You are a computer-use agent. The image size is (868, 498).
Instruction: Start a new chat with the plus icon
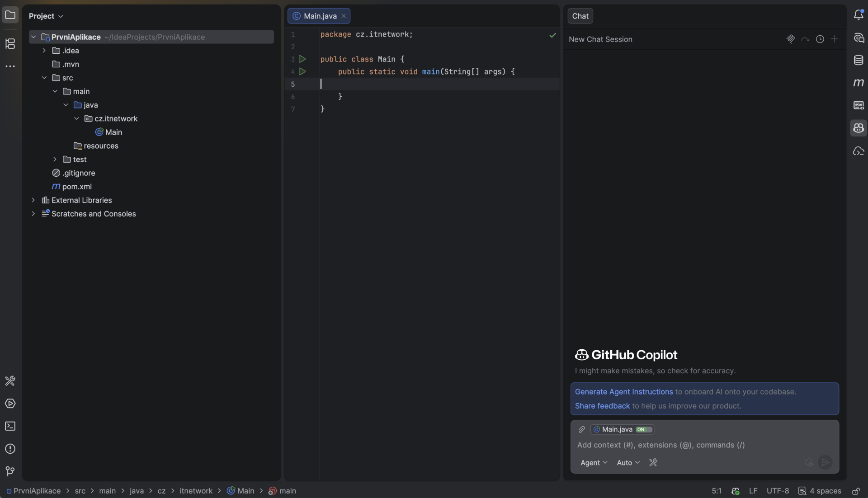835,39
